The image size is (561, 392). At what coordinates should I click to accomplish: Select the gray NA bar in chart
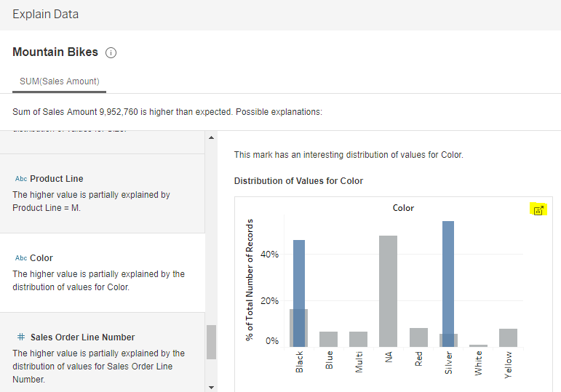[389, 291]
